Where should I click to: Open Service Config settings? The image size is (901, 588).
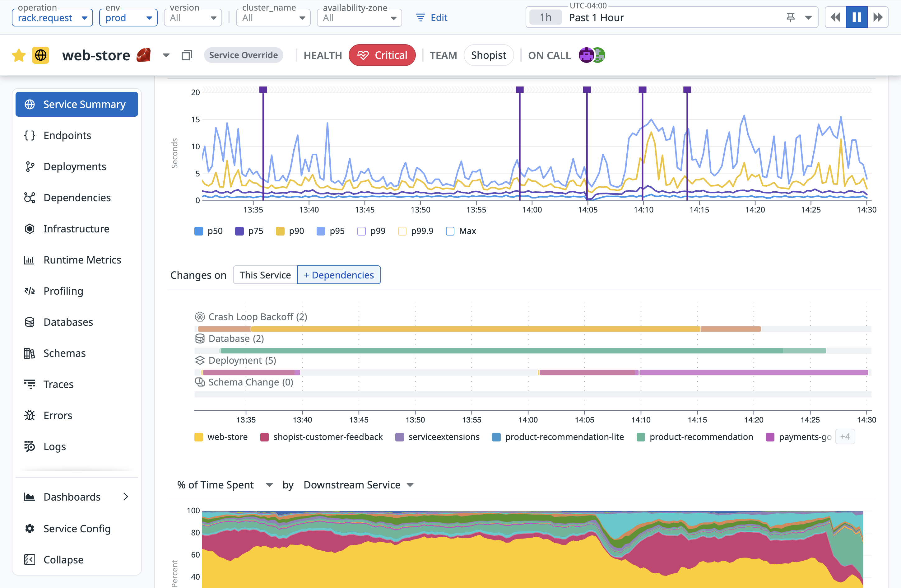tap(77, 528)
